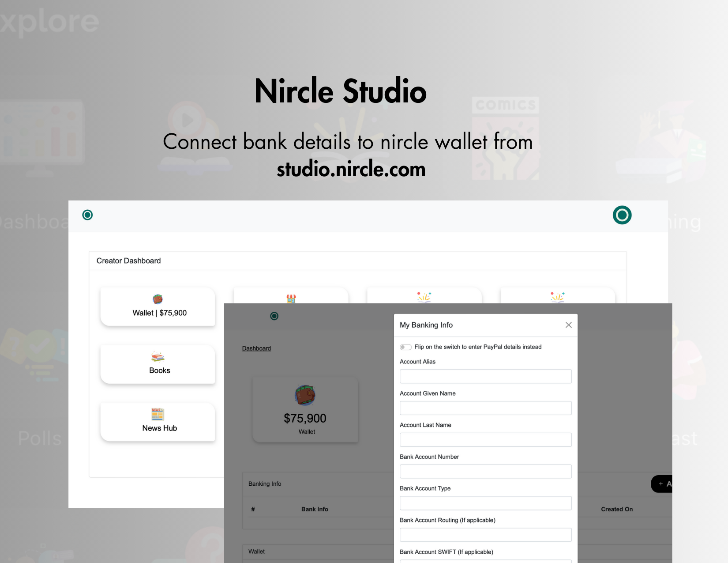The width and height of the screenshot is (728, 563).
Task: Open the Books card
Action: 158,364
